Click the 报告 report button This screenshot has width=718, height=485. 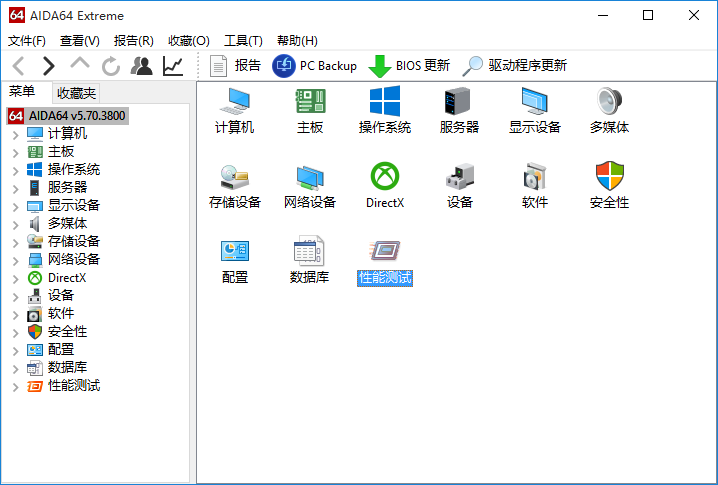point(236,66)
